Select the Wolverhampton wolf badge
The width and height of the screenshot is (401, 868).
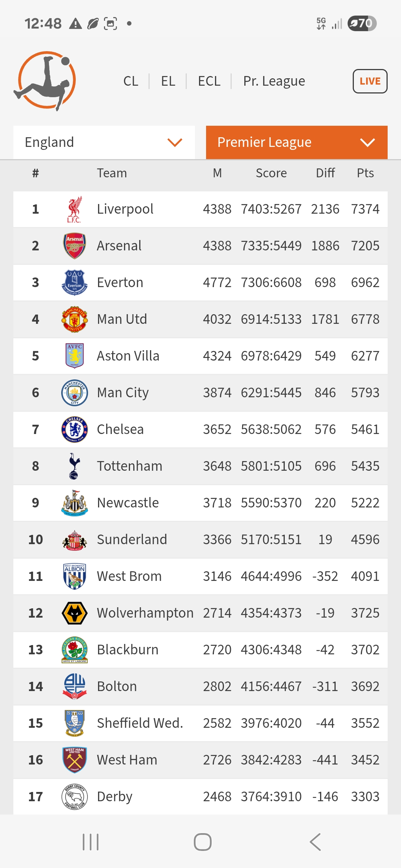pos(74,613)
